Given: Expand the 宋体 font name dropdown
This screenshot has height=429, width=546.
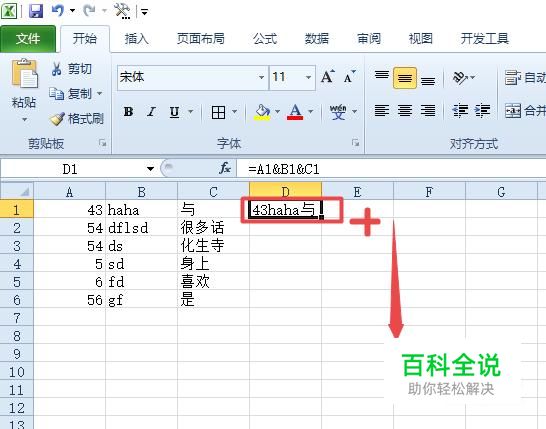Looking at the screenshot, I should pyautogui.click(x=261, y=77).
